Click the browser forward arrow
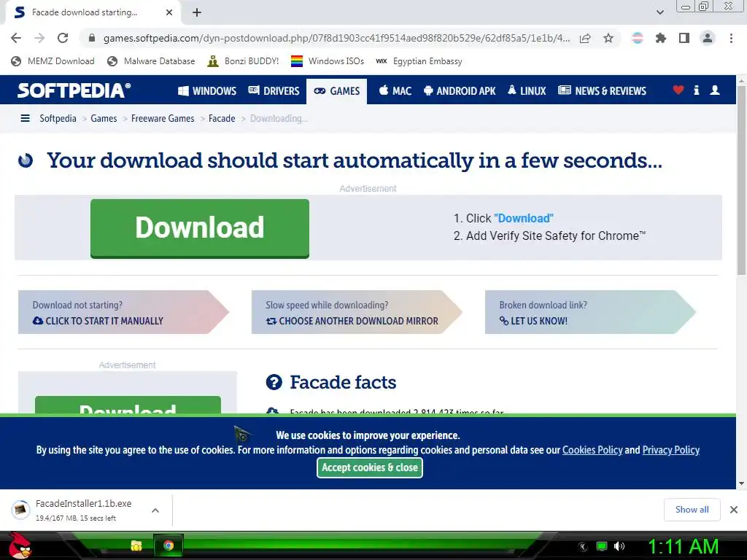747x560 pixels. coord(39,38)
